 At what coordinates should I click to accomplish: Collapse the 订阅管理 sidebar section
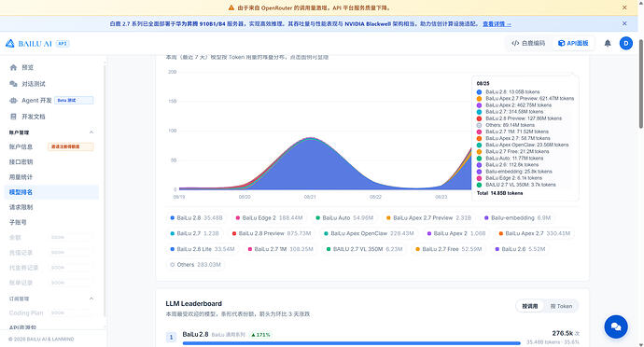91,298
